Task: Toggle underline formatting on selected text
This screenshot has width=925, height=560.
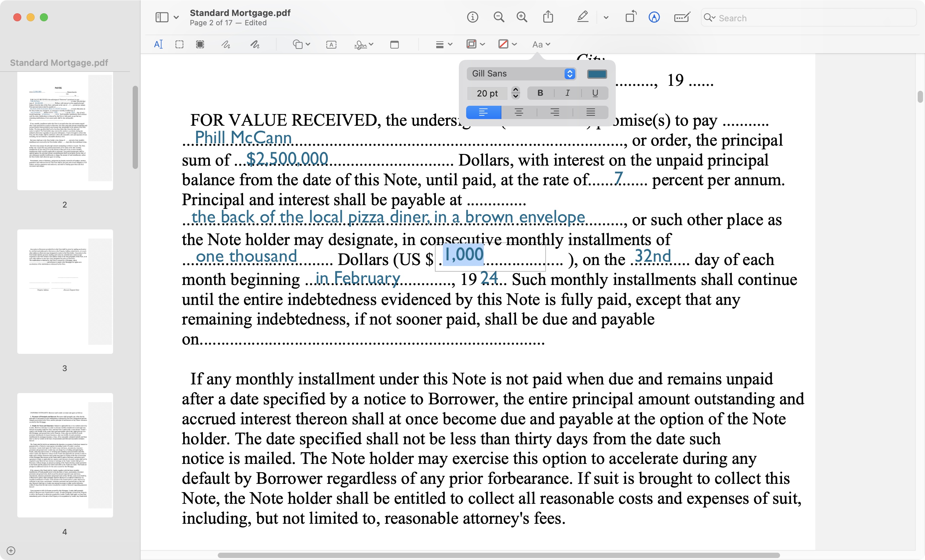Action: pos(594,92)
